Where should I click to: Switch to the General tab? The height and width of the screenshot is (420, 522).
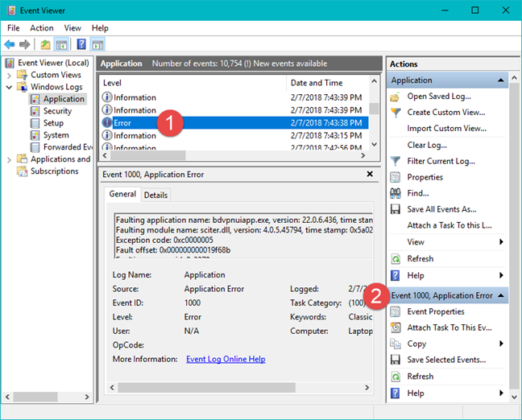(122, 194)
